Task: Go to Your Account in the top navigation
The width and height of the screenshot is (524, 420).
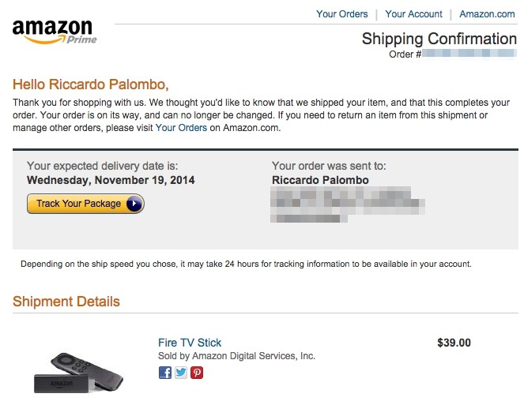Action: pyautogui.click(x=413, y=14)
